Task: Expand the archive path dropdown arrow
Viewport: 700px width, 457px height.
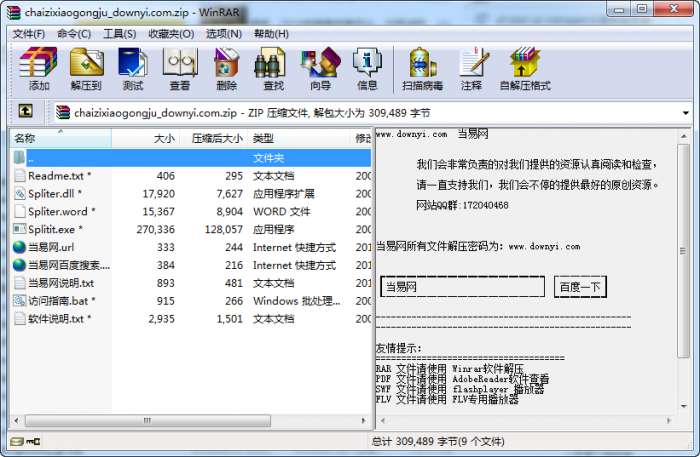Action: coord(685,113)
